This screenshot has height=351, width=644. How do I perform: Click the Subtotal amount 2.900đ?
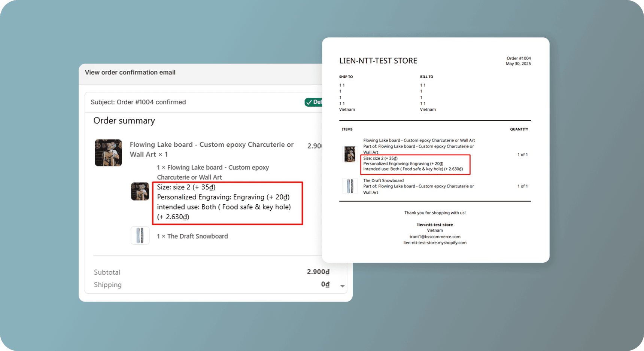318,272
